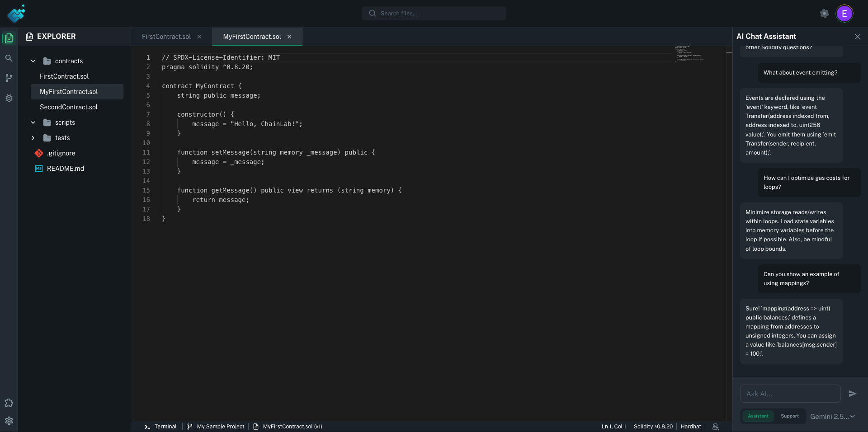Open the Explorer sidebar icon
The height and width of the screenshot is (432, 868).
[x=9, y=38]
